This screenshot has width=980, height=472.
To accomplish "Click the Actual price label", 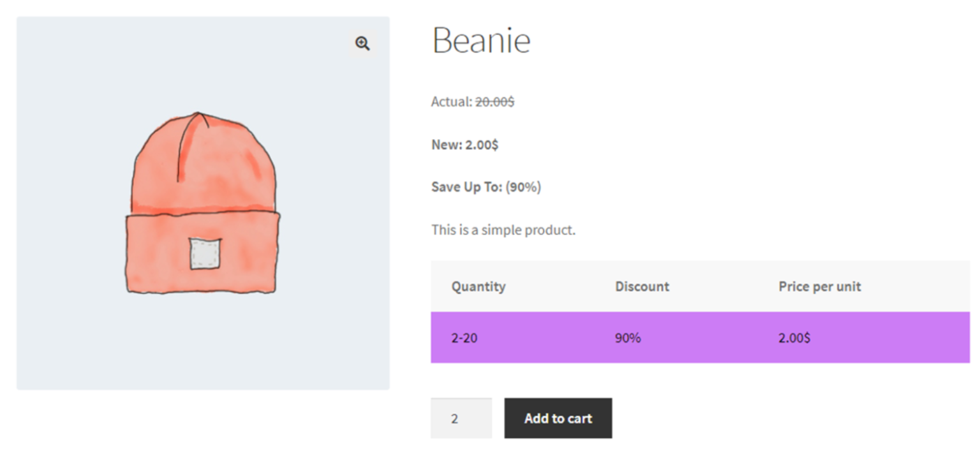I will 450,101.
